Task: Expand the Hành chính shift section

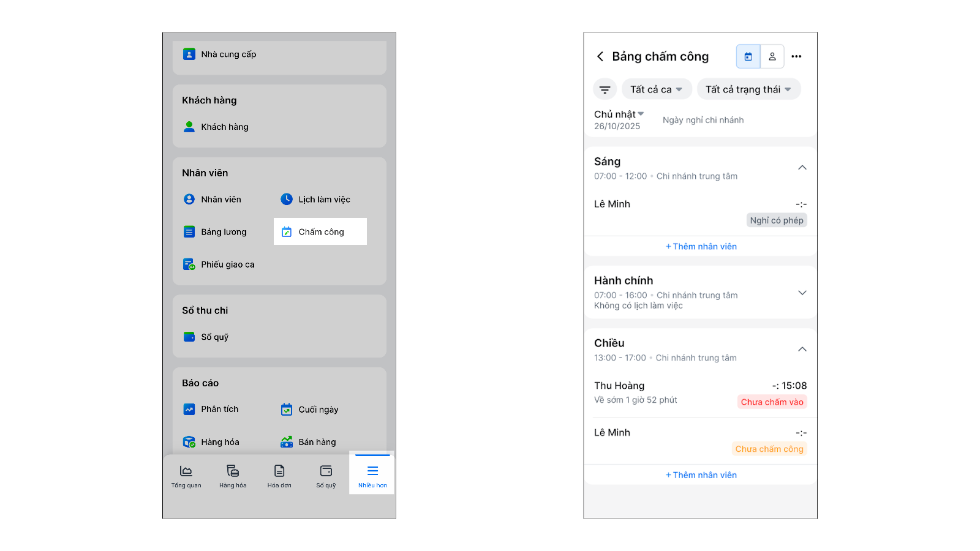Action: pos(802,293)
